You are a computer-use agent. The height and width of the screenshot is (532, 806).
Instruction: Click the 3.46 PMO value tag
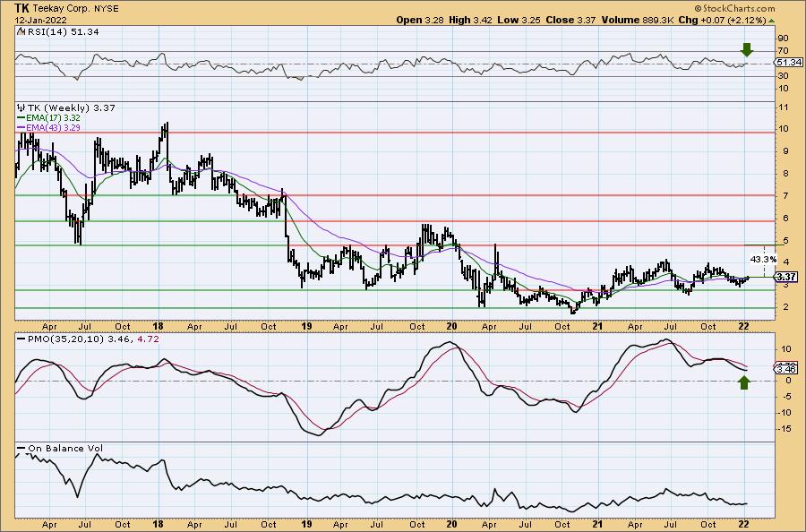click(786, 370)
